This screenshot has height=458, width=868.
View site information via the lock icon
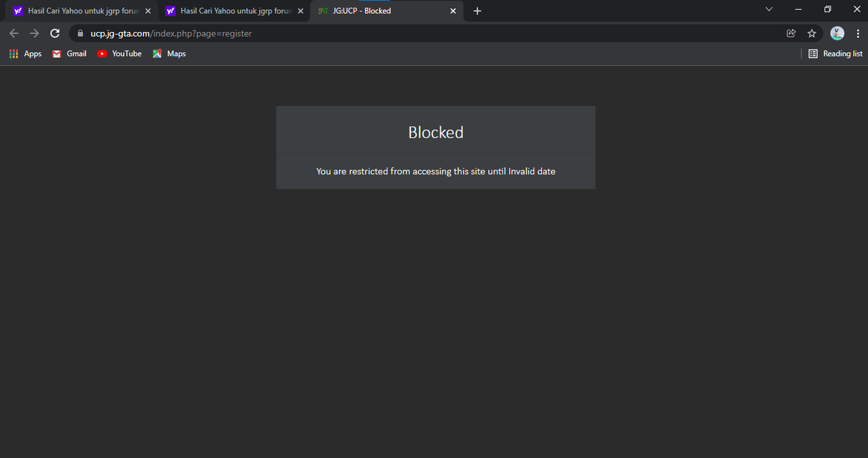coord(80,33)
